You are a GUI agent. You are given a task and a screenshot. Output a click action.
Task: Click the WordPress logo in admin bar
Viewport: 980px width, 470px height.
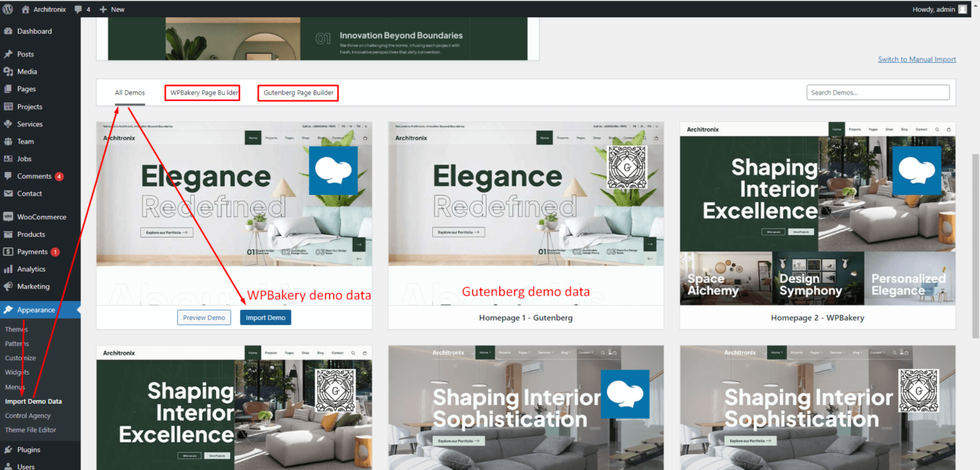tap(8, 9)
